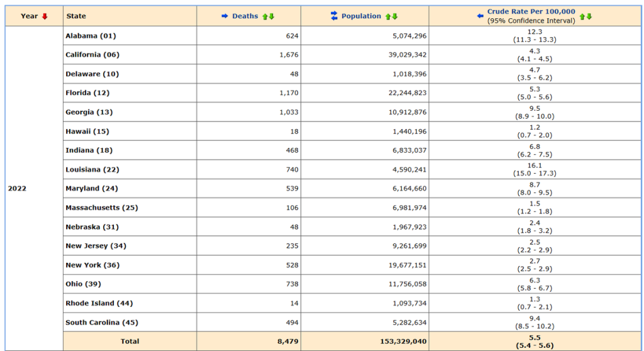This screenshot has height=351, width=644.
Task: Sort Crude Rate descending with down arrow
Action: tap(589, 16)
